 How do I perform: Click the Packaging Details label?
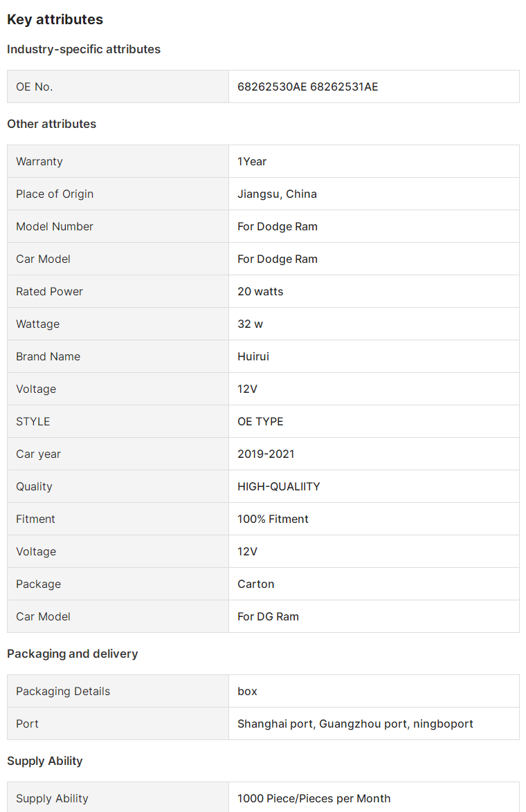click(x=63, y=691)
